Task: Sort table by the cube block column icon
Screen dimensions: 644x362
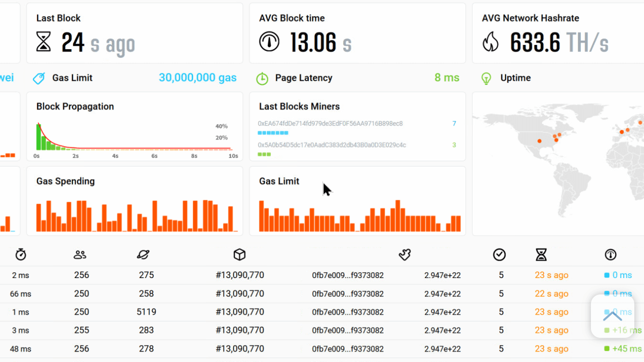Action: (240, 254)
